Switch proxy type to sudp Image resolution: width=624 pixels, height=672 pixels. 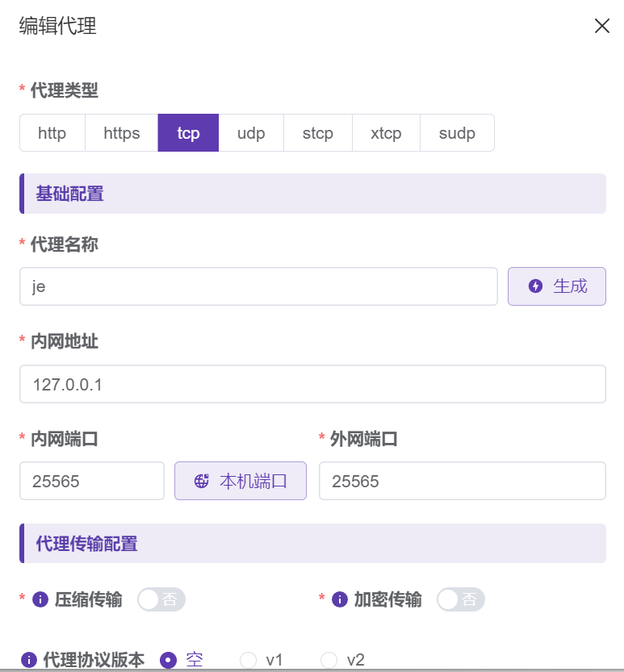coord(457,133)
